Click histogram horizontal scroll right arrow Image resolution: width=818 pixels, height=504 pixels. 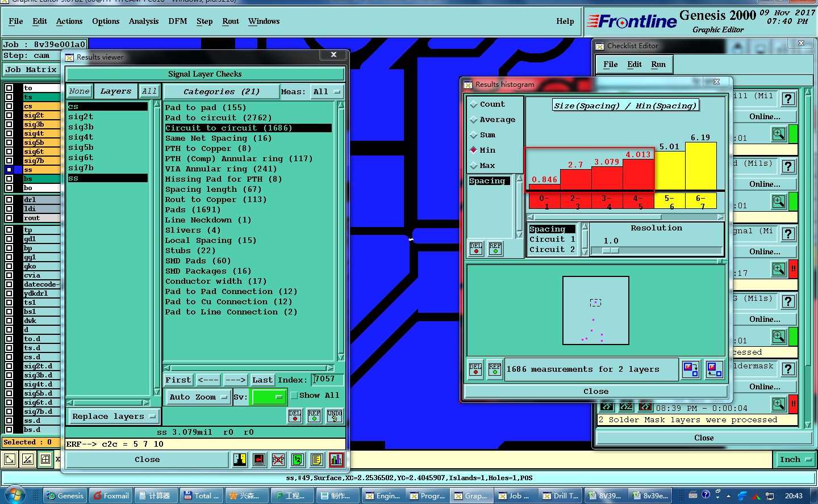pos(720,217)
